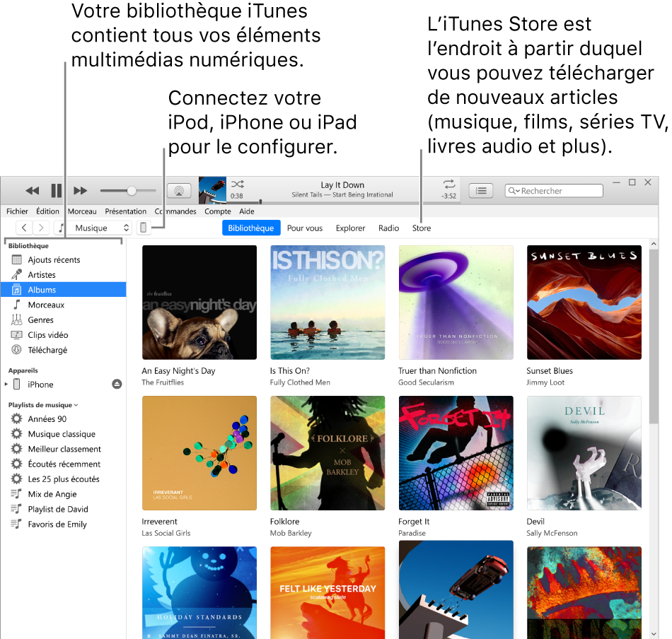Switch to the Bibliothèque tab
Image resolution: width=672 pixels, height=639 pixels.
click(251, 228)
